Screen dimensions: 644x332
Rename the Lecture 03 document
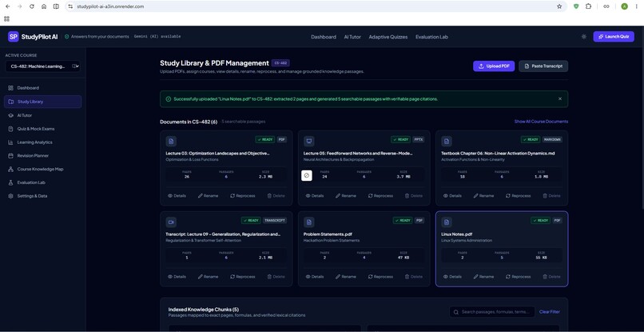tap(209, 196)
